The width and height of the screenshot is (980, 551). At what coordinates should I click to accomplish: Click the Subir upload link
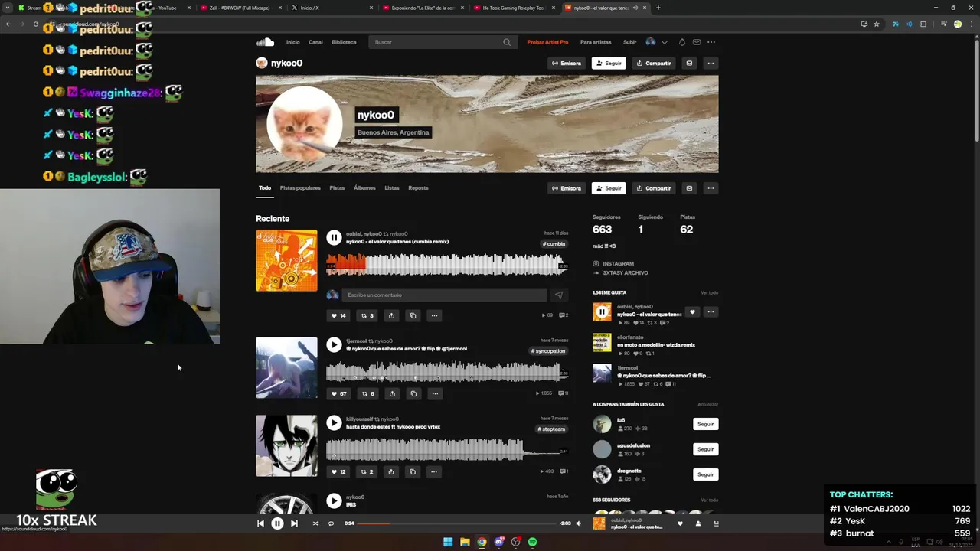pos(629,42)
